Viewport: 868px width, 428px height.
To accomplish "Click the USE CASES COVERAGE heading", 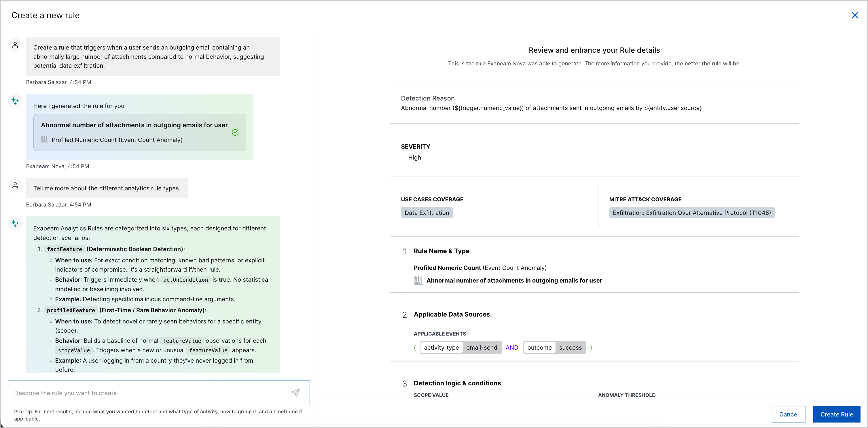I will pos(432,199).
